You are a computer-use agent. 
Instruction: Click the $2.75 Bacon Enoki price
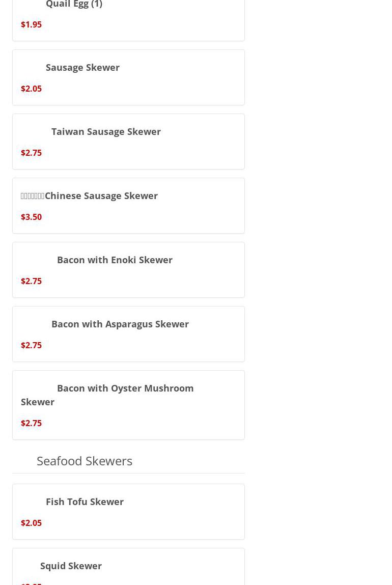32,282
